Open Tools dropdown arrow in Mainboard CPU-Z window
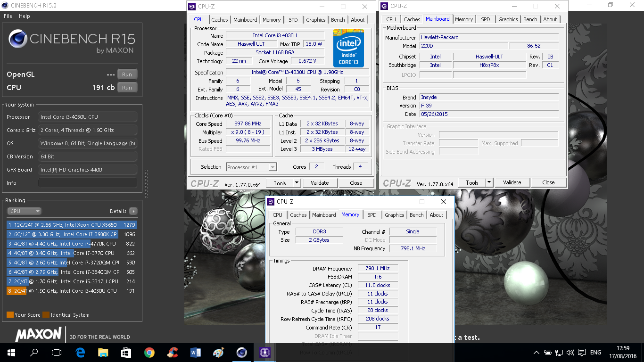 (x=489, y=182)
